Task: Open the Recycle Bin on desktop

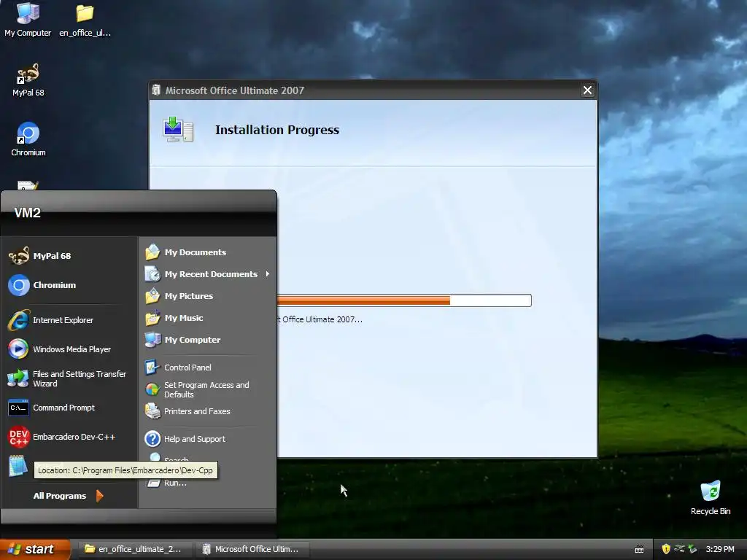Action: [711, 497]
